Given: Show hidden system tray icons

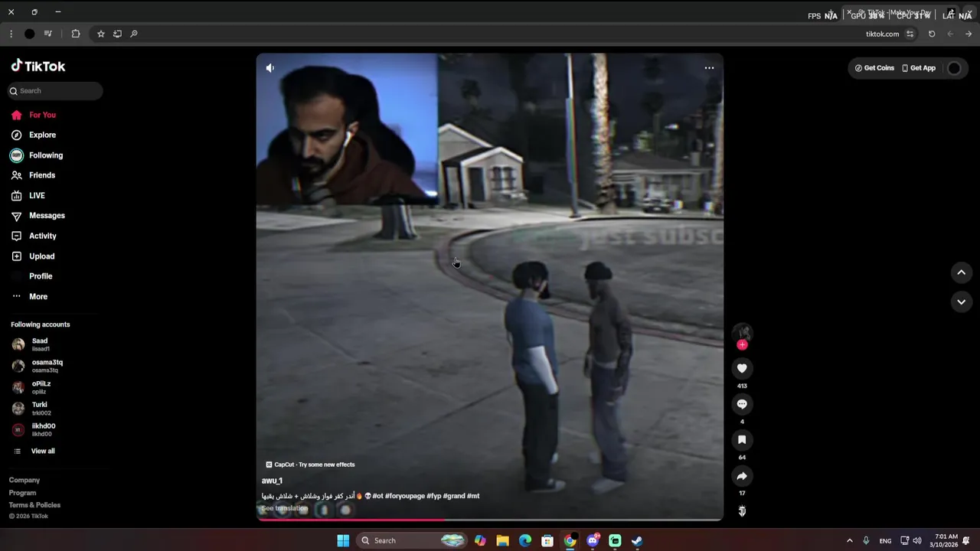Looking at the screenshot, I should pyautogui.click(x=849, y=541).
